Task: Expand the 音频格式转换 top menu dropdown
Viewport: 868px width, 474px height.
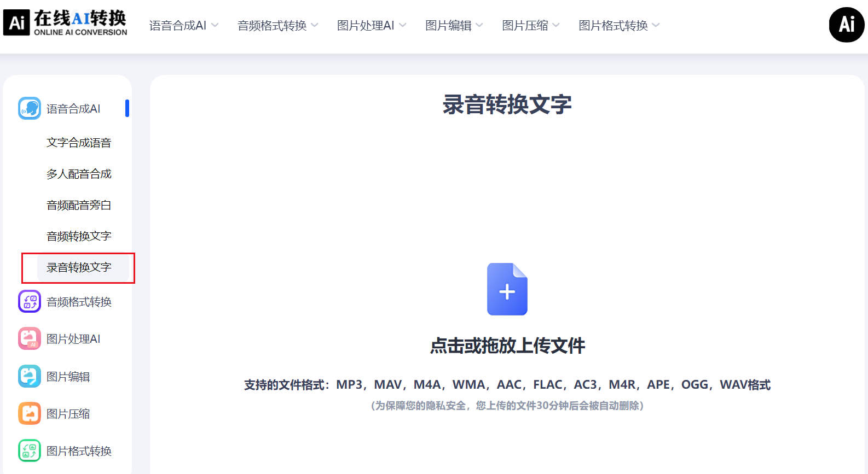Action: point(277,26)
